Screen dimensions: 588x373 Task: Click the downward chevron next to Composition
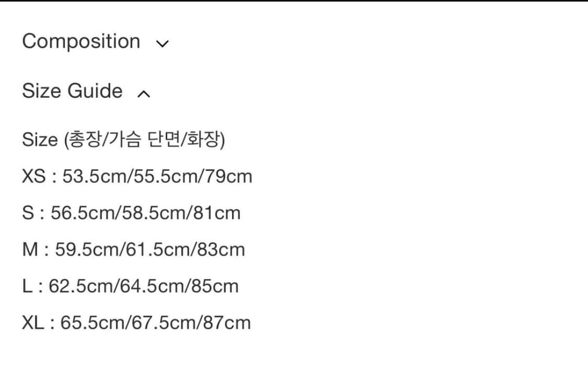click(x=163, y=44)
